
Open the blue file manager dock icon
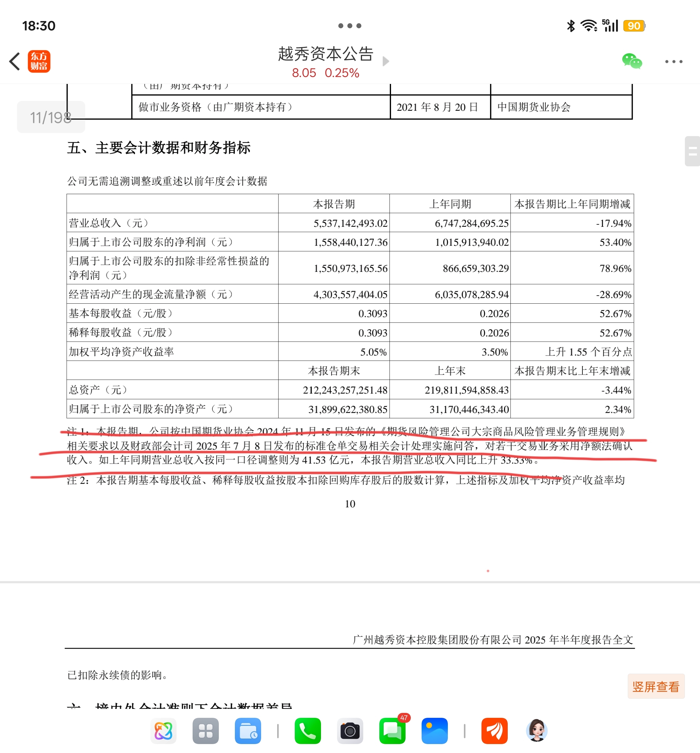[248, 731]
